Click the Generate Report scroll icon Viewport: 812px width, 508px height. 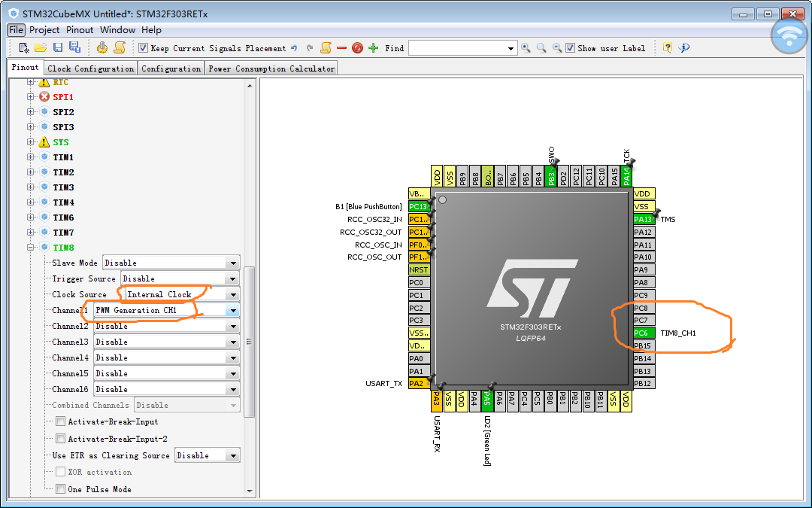tap(120, 47)
